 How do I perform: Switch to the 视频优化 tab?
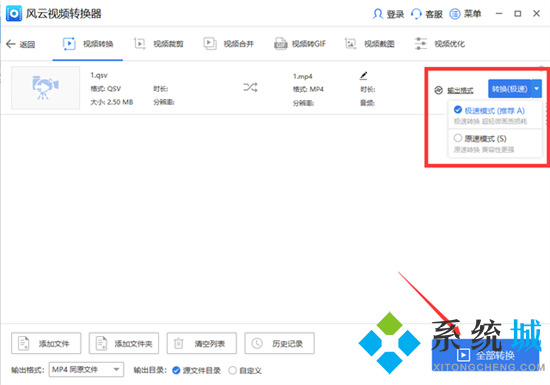point(440,44)
